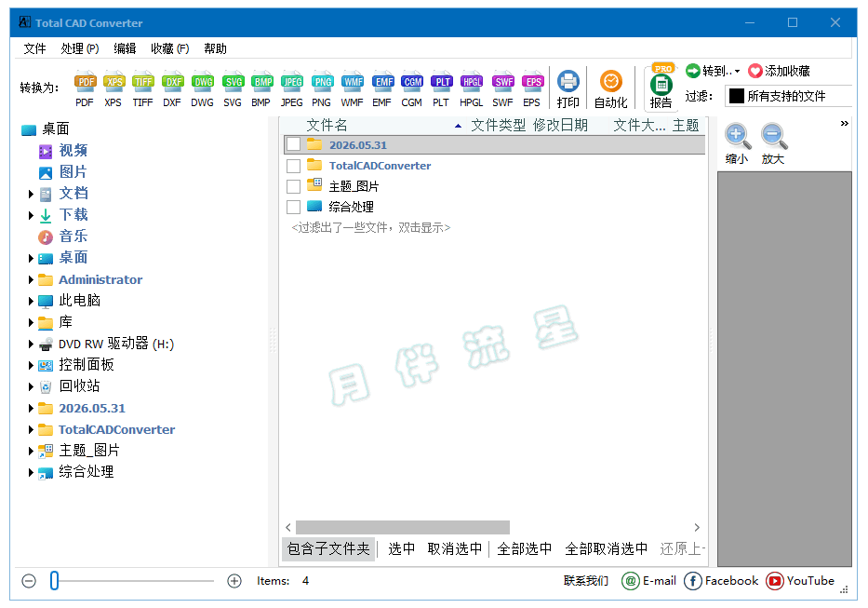Pick DXF conversion icon

[x=172, y=88]
